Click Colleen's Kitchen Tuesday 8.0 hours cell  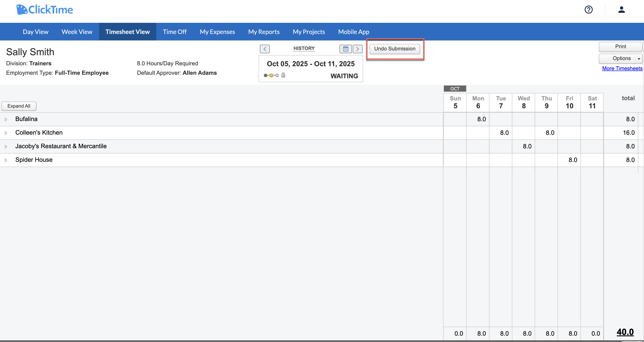pyautogui.click(x=501, y=133)
